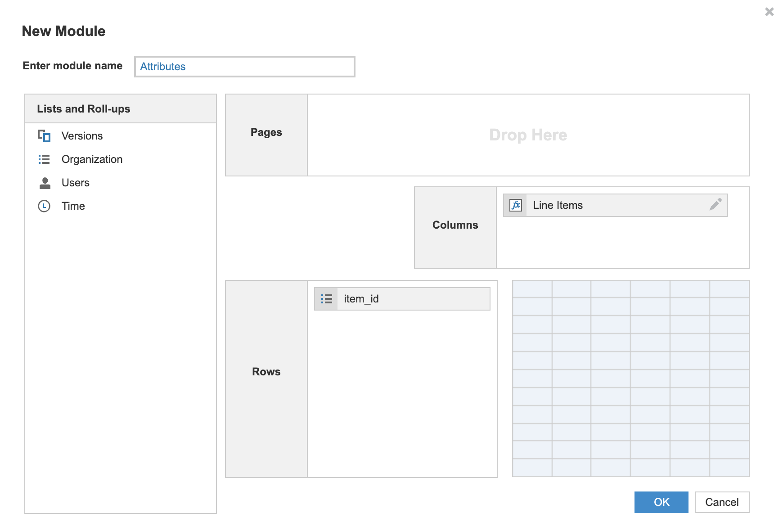Click the pencil edit icon on Line Items
The image size is (783, 532).
coord(715,205)
